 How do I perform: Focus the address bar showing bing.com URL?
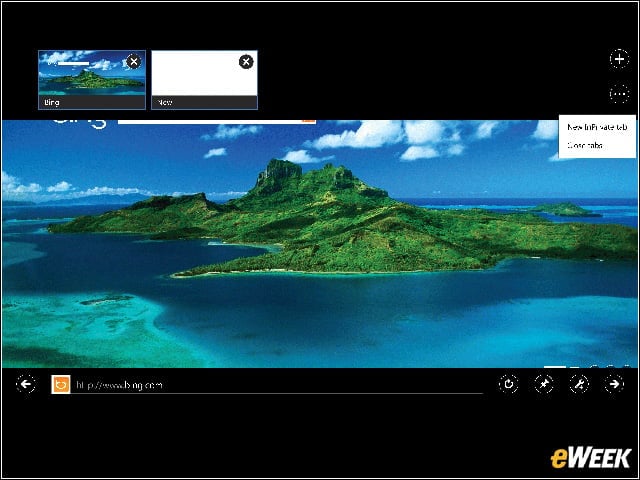(x=278, y=385)
